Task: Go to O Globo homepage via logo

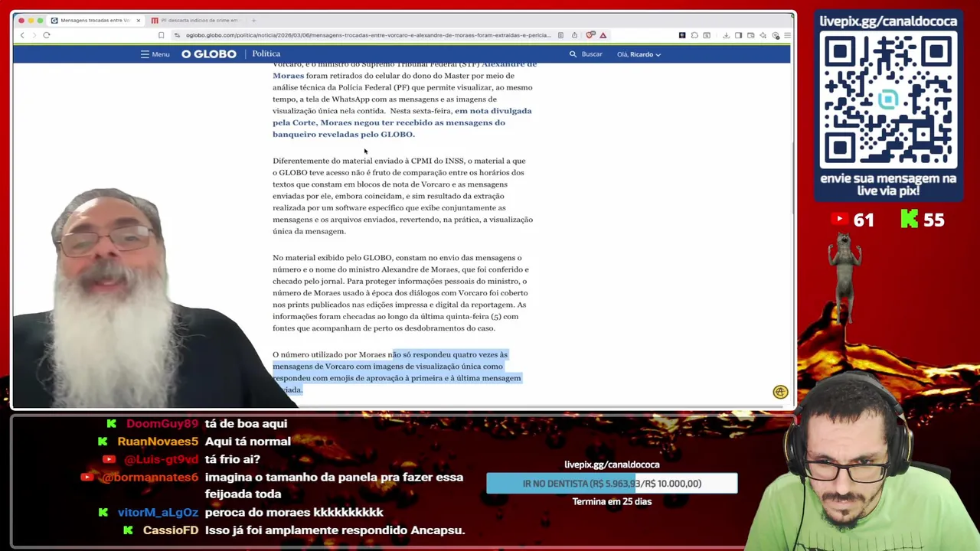Action: click(209, 54)
